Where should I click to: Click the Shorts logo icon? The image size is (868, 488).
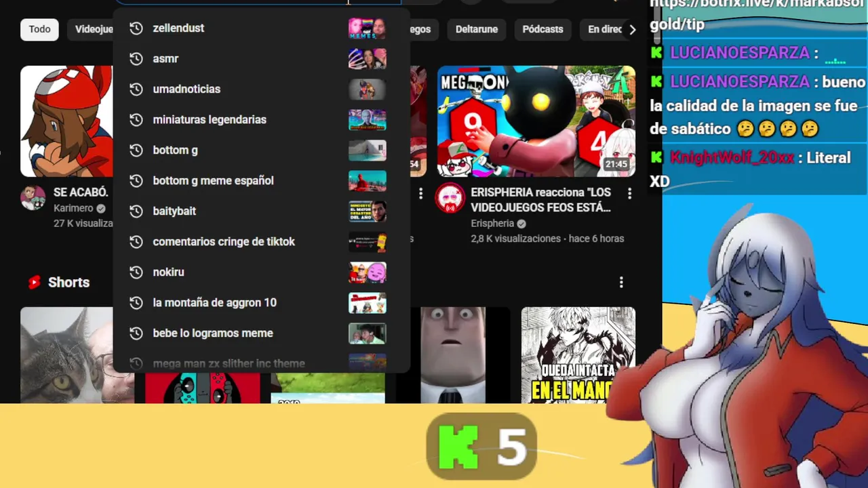pos(34,282)
